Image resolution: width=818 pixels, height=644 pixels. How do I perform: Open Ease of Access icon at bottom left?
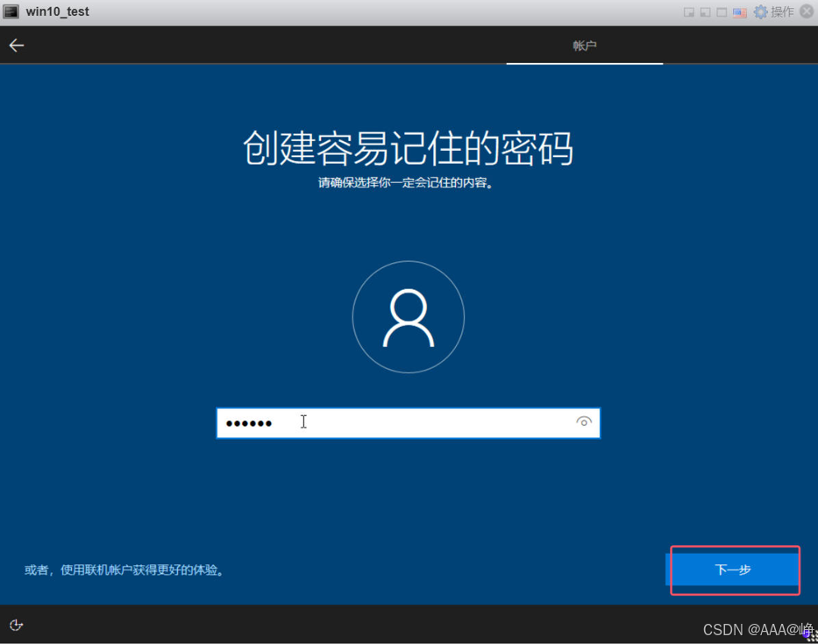tap(16, 625)
